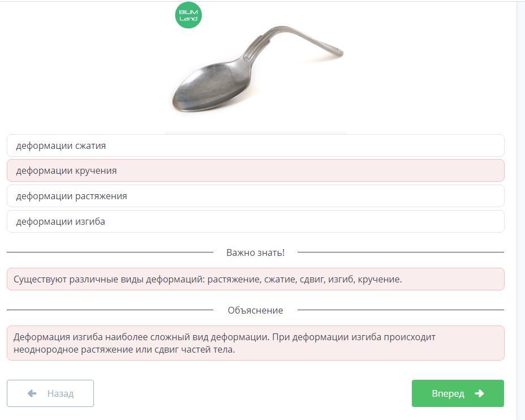Screen dimensions: 525x420
Task: Click the green BILIM Land logo badge
Action: [188, 15]
